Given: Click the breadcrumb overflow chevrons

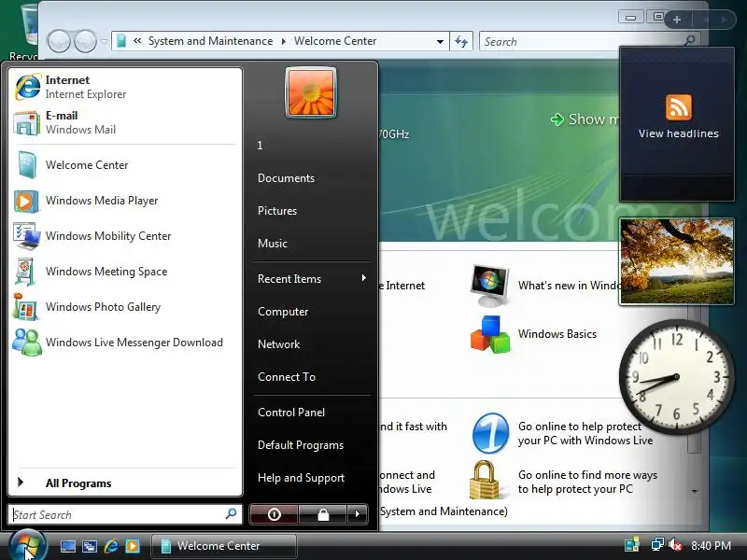Looking at the screenshot, I should pyautogui.click(x=137, y=41).
